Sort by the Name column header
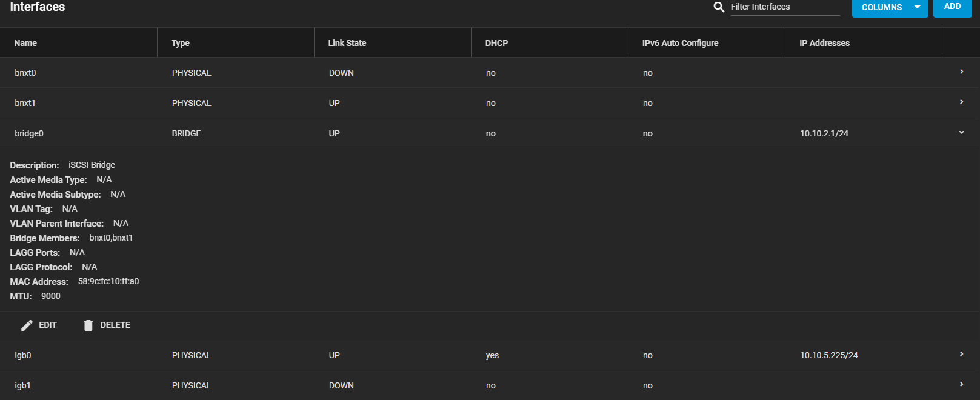This screenshot has height=400, width=980. [25, 43]
